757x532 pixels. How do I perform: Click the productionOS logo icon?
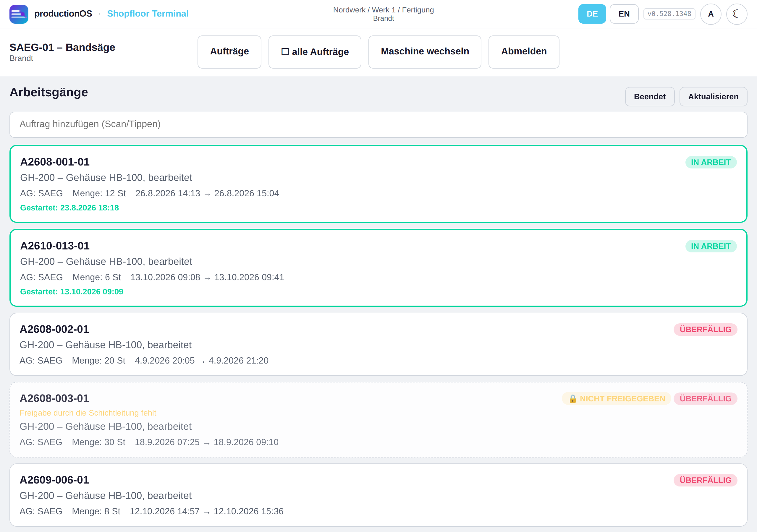(x=19, y=14)
